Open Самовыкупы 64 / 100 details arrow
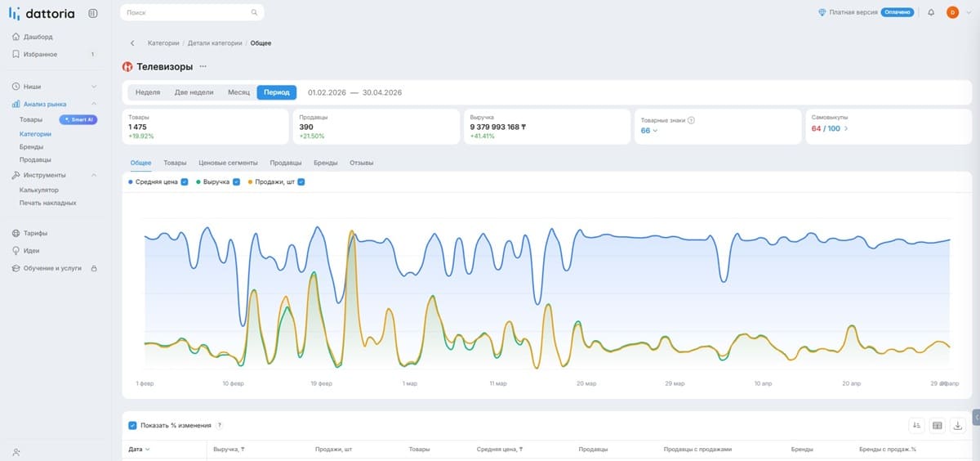Screen dimensions: 980x461 tap(845, 128)
